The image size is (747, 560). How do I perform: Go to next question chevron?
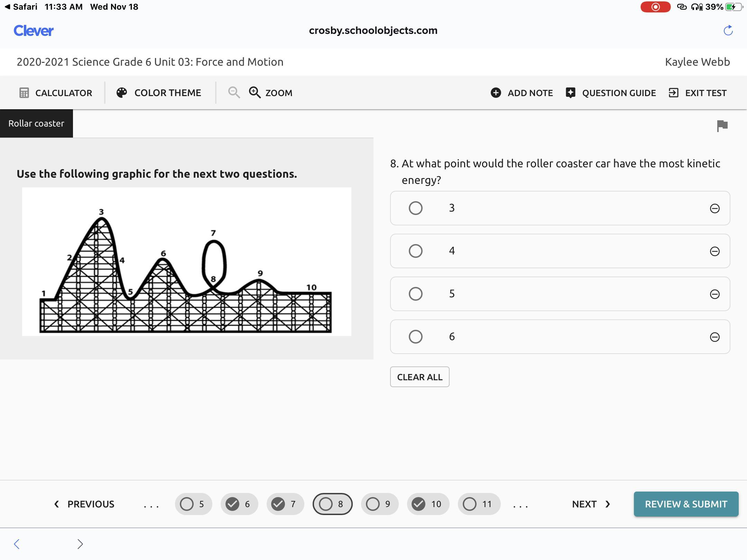[x=607, y=504]
